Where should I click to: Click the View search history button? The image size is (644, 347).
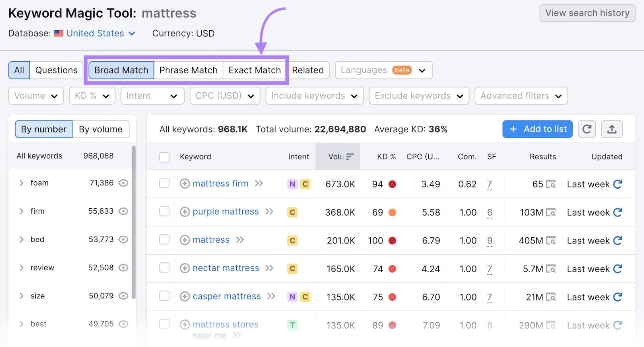click(587, 13)
